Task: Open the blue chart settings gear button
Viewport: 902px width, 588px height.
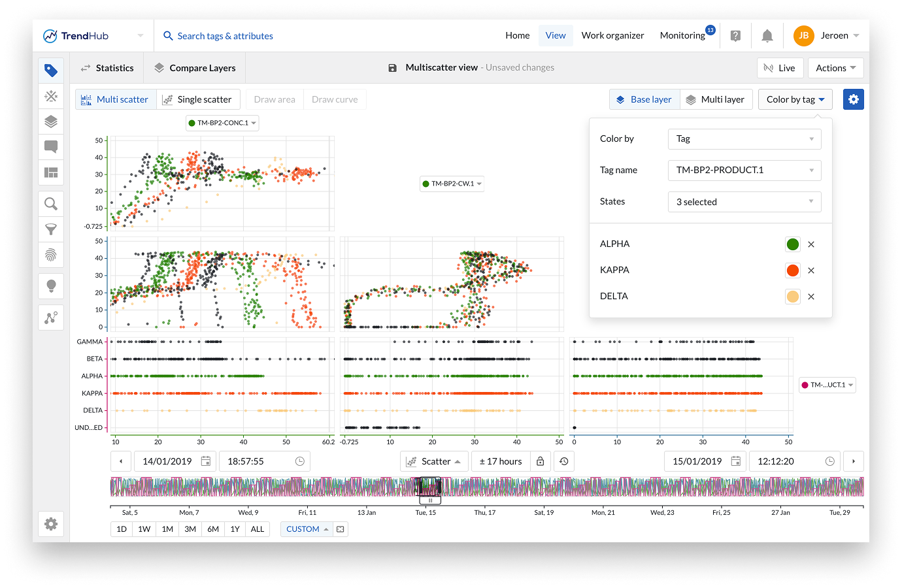Action: click(853, 99)
